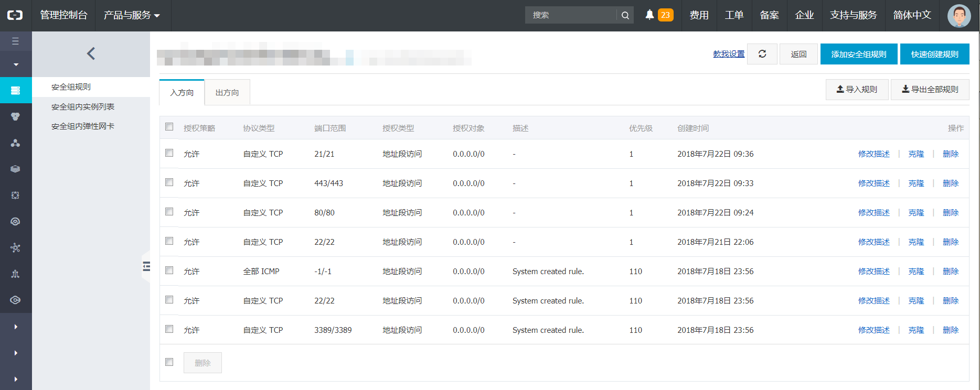Focus the 搜索 search input field
Screen dimensions: 980x390
[x=571, y=15]
